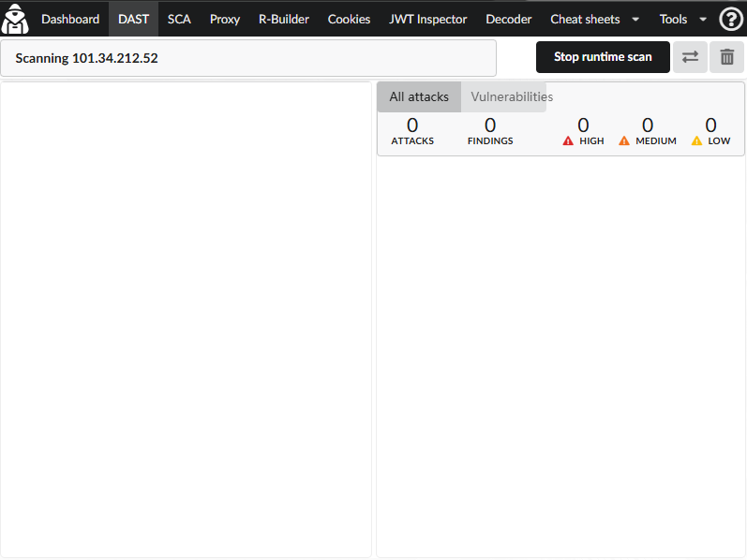Select the All attacks tab
Screen dimensions: 747x560
(419, 96)
